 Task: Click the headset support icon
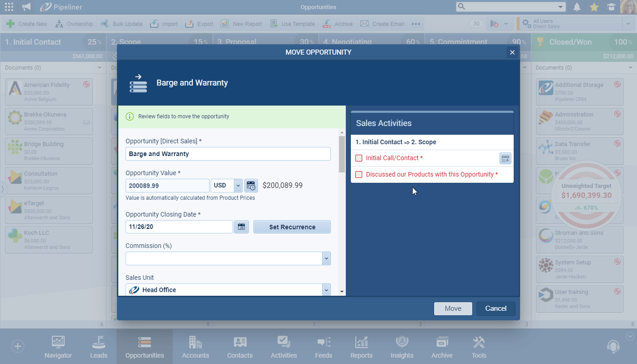(x=613, y=346)
